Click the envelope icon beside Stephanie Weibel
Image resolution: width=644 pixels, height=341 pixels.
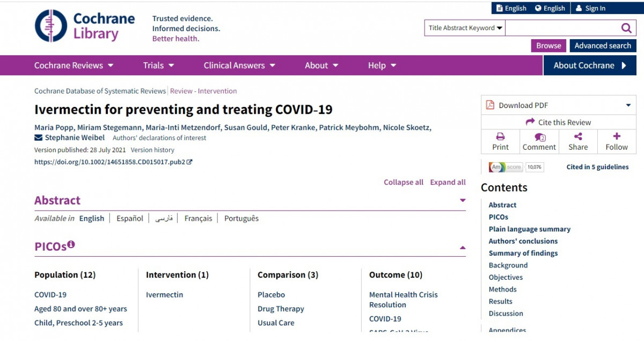39,137
